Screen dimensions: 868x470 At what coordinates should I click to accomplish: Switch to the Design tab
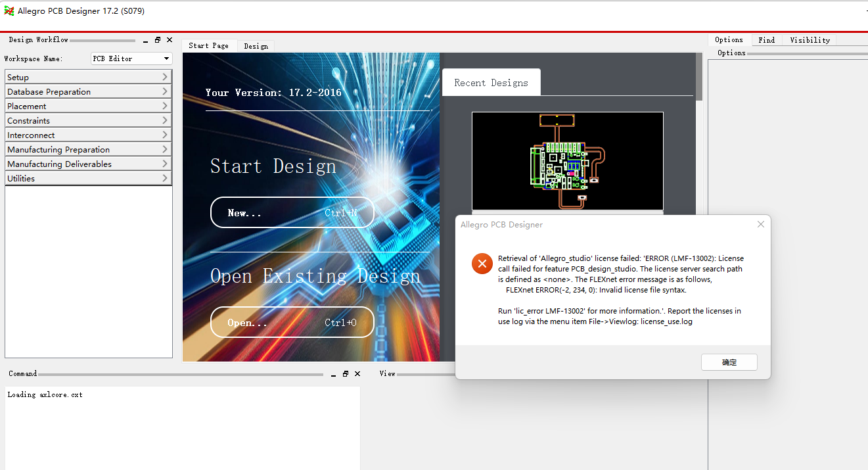[256, 46]
